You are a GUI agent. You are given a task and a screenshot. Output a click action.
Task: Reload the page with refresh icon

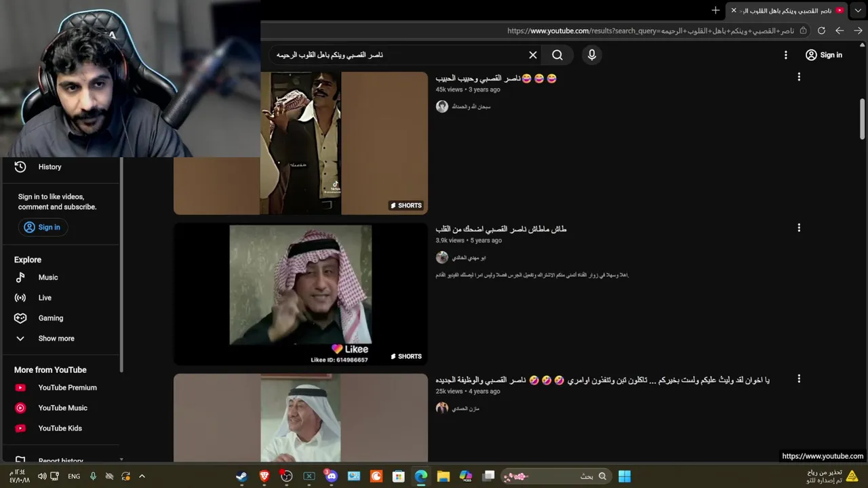[821, 30]
